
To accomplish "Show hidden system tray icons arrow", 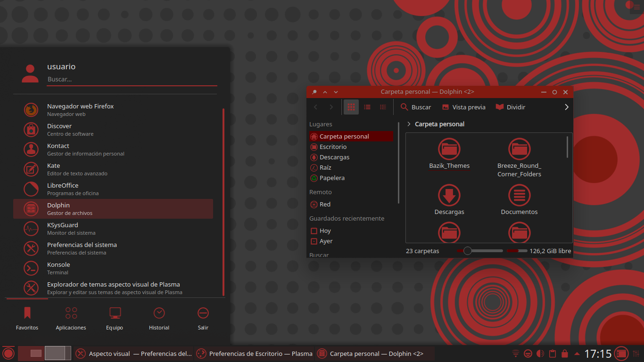I will [x=577, y=354].
